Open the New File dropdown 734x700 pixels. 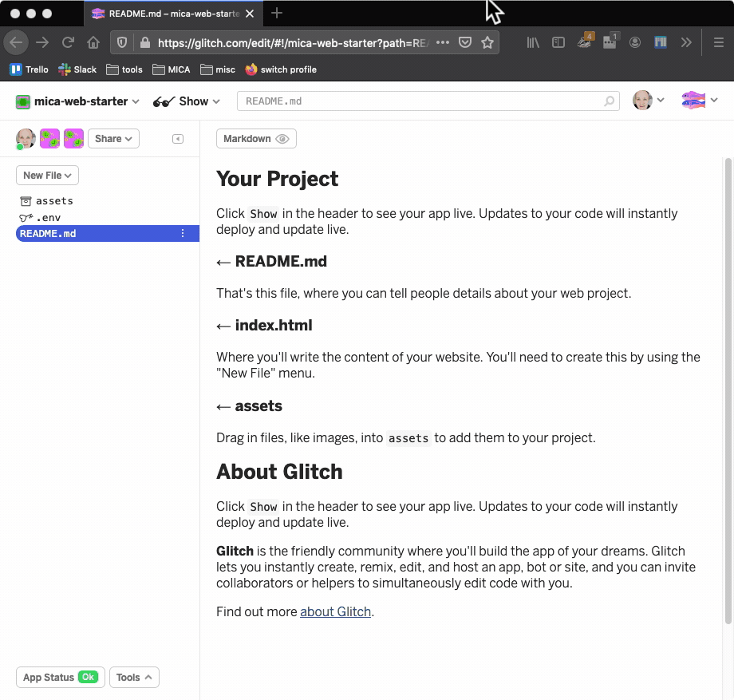[47, 175]
